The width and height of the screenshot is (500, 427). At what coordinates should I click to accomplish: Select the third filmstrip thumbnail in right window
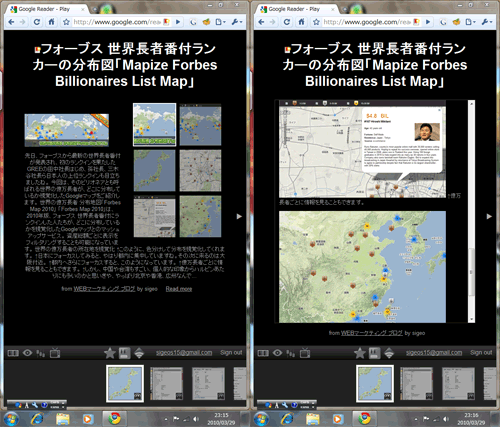(x=458, y=383)
